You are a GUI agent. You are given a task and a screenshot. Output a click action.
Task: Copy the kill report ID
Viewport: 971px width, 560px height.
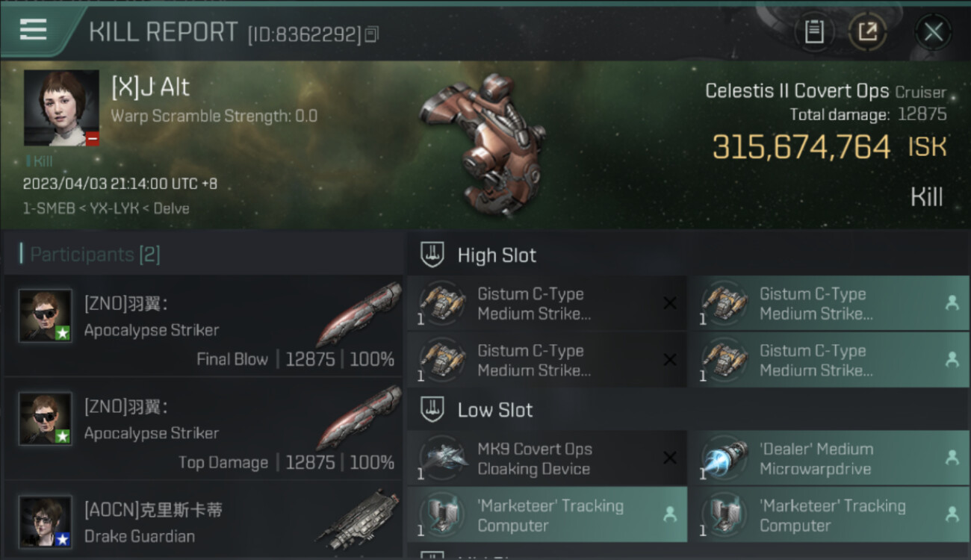372,34
